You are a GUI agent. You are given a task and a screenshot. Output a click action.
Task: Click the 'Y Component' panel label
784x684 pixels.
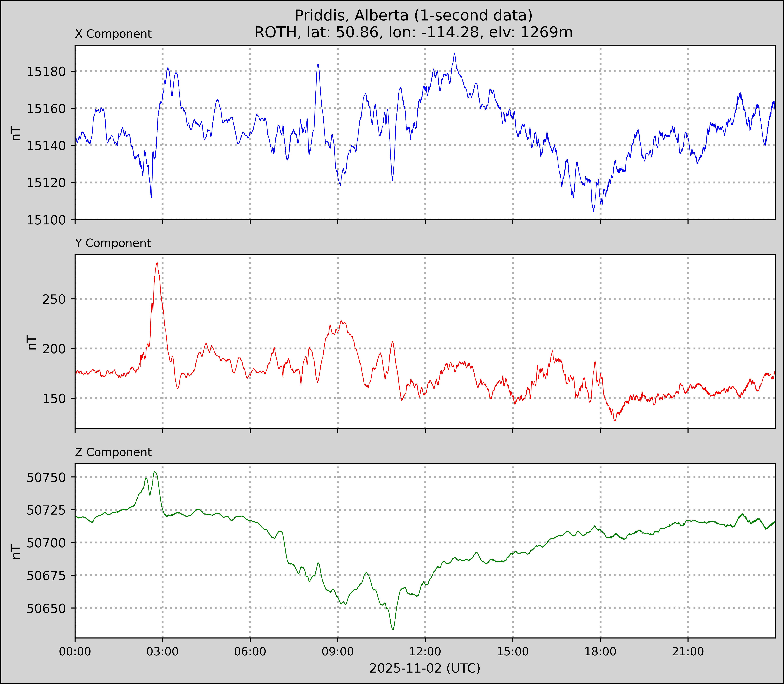[113, 243]
